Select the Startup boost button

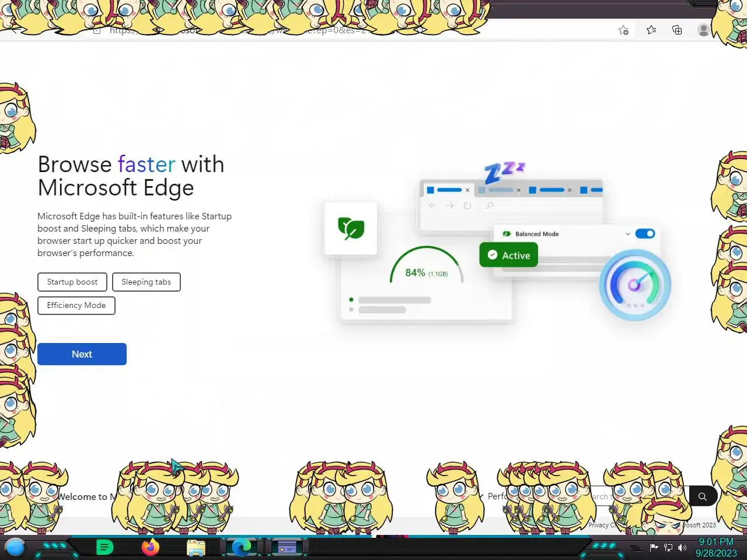point(72,282)
